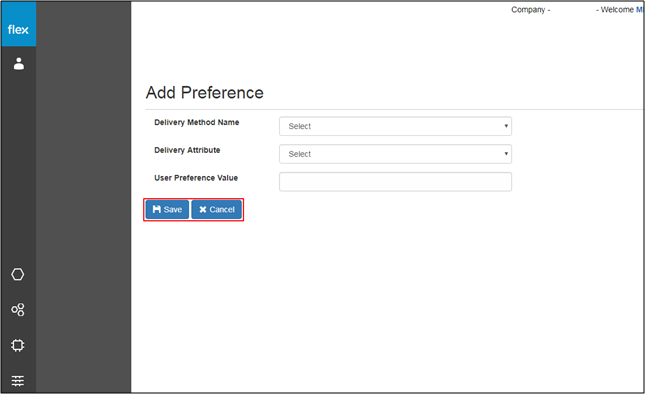Click the arrow of Delivery Method Name select

[506, 126]
